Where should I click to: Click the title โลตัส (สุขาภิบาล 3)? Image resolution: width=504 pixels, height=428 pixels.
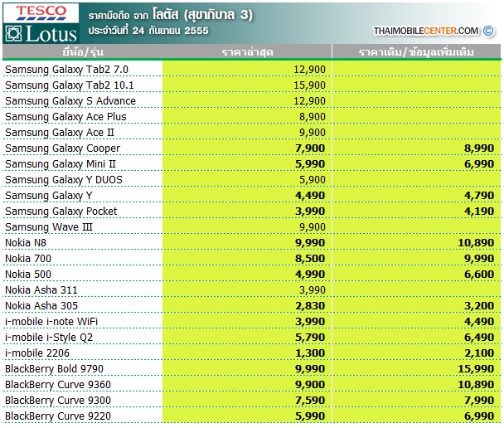click(x=202, y=15)
